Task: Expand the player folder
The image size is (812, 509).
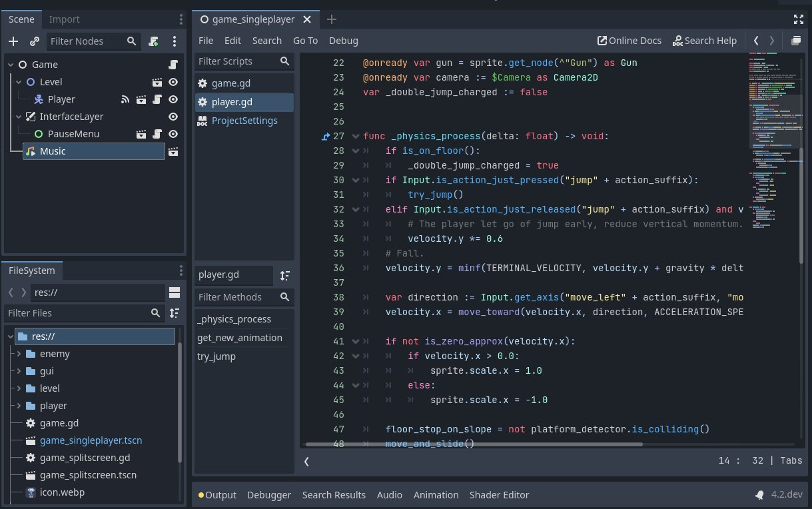Action: click(x=19, y=406)
